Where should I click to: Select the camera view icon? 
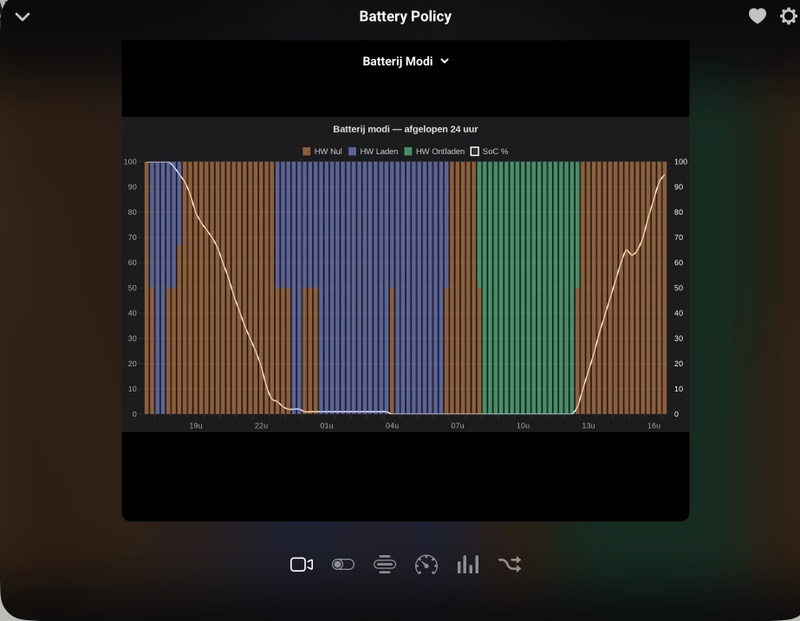coord(302,564)
